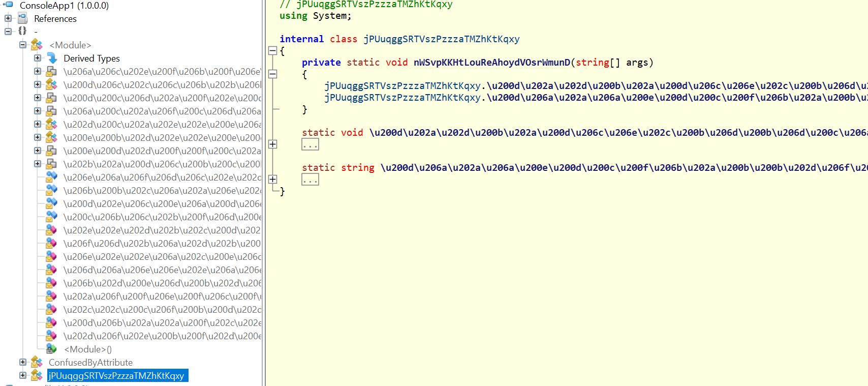Select the \u206d\u206a\u206e field row
The image size is (868, 386).
162,270
